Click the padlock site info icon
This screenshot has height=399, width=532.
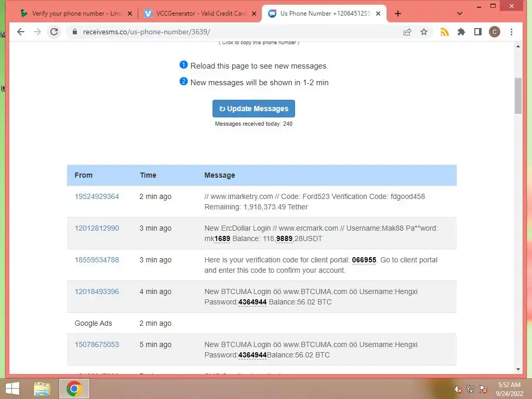(75, 32)
